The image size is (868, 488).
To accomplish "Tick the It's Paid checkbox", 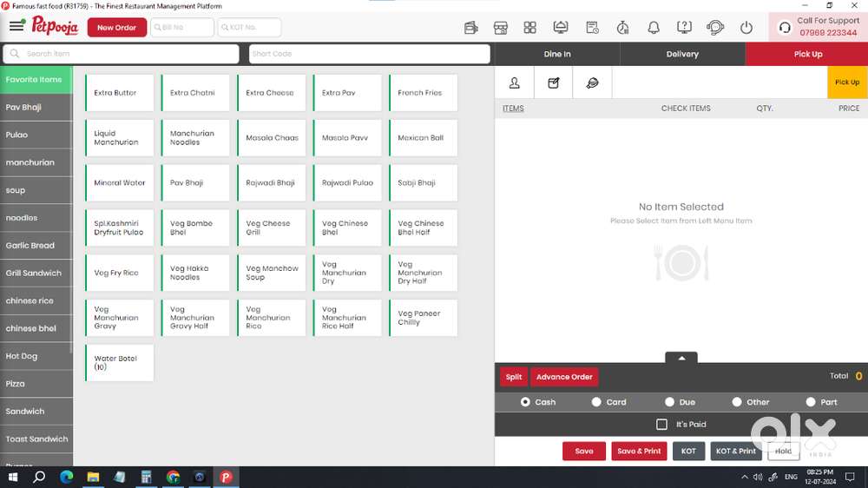I will pyautogui.click(x=661, y=425).
